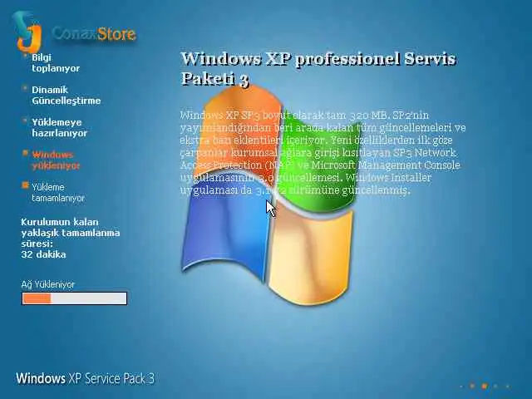Click the SP3 description paragraph text
This screenshot has width=532, height=399.
(323, 152)
